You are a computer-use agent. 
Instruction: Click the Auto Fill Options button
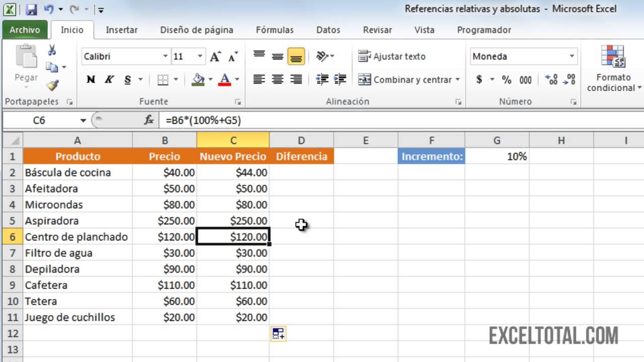[279, 333]
